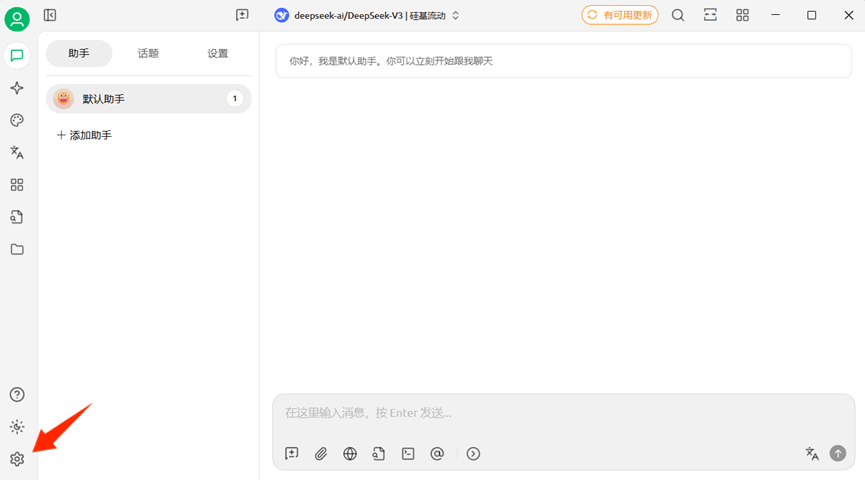Switch model deepseek-ai/DeepSeek-V3 selector
Viewport: 865px width, 480px height.
pyautogui.click(x=367, y=15)
